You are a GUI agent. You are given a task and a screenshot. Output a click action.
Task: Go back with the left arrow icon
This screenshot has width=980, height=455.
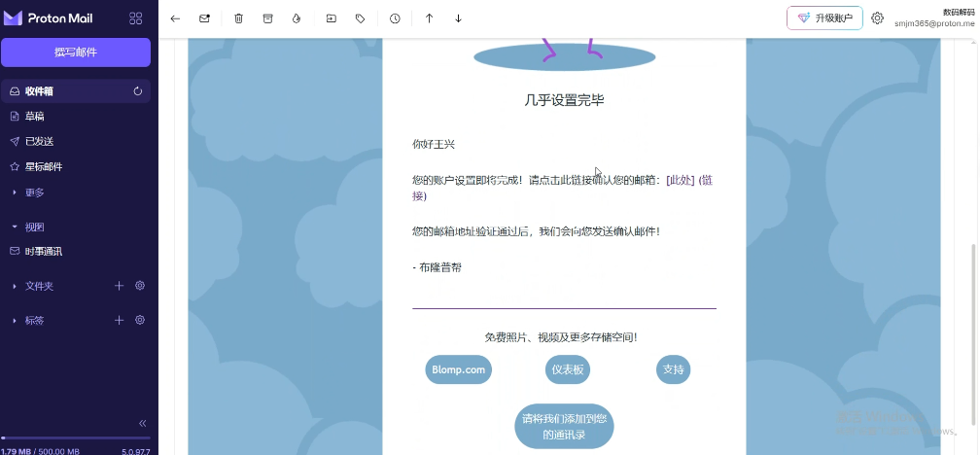point(175,18)
